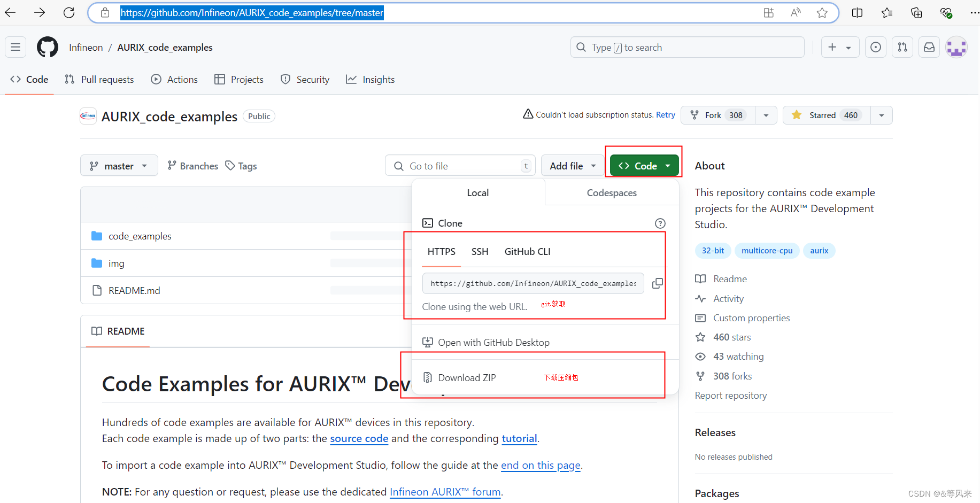Open the notifications inbox icon
980x503 pixels.
point(929,47)
